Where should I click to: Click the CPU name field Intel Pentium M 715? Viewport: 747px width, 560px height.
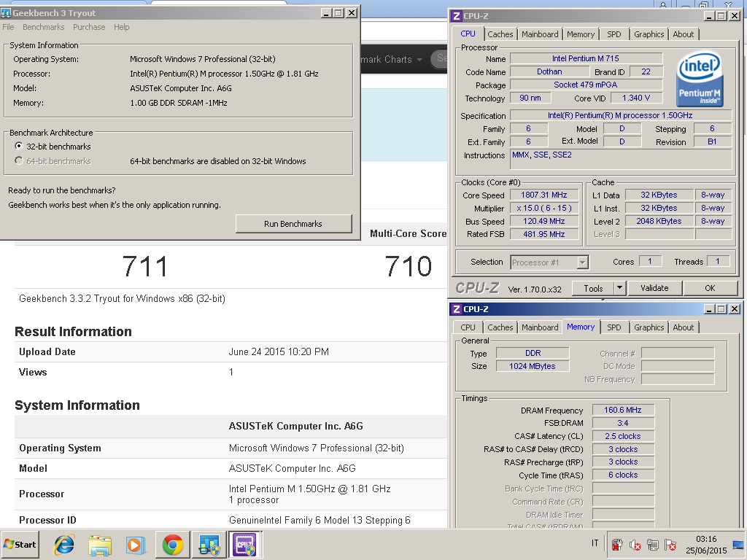click(586, 58)
